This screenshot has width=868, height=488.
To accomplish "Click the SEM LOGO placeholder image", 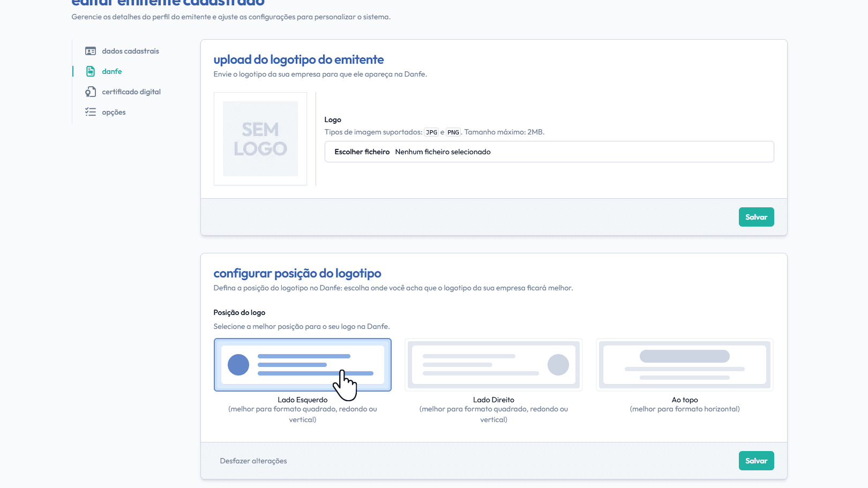I will click(x=260, y=139).
